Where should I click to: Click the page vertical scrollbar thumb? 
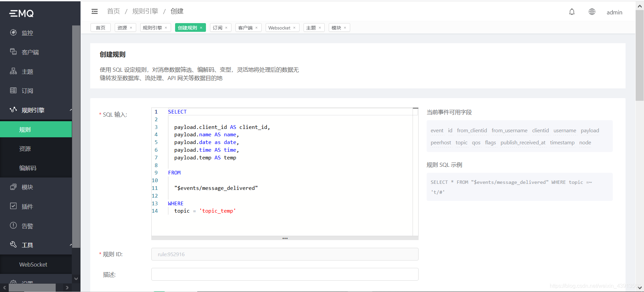(x=640, y=55)
